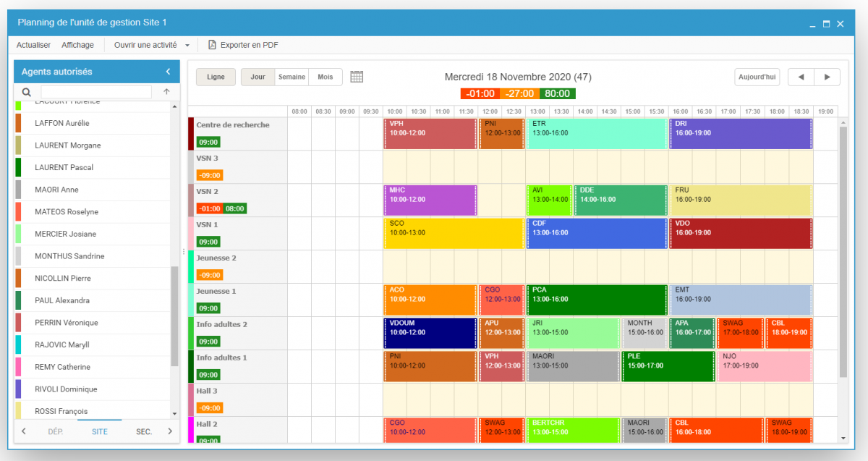Screen dimensions: 868x461
Task: Select the PLE 15:00-17:00 shift block
Action: click(x=668, y=367)
